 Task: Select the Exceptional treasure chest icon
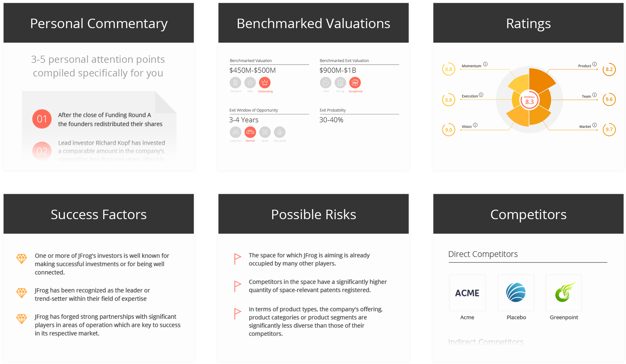[x=355, y=83]
